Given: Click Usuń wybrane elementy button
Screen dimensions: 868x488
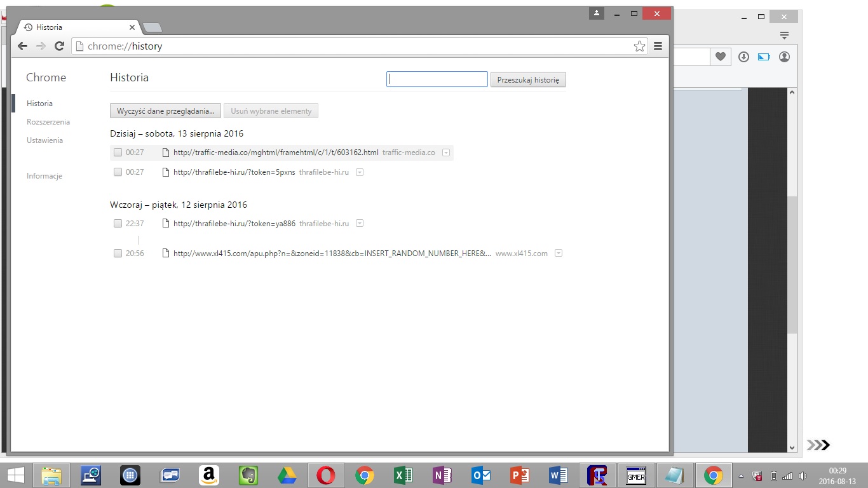Looking at the screenshot, I should pos(271,111).
